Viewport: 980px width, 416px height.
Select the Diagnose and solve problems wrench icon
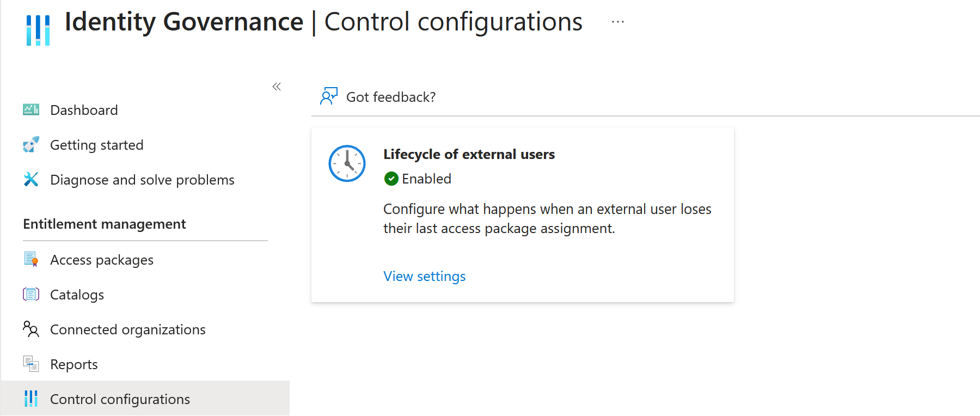[x=31, y=179]
